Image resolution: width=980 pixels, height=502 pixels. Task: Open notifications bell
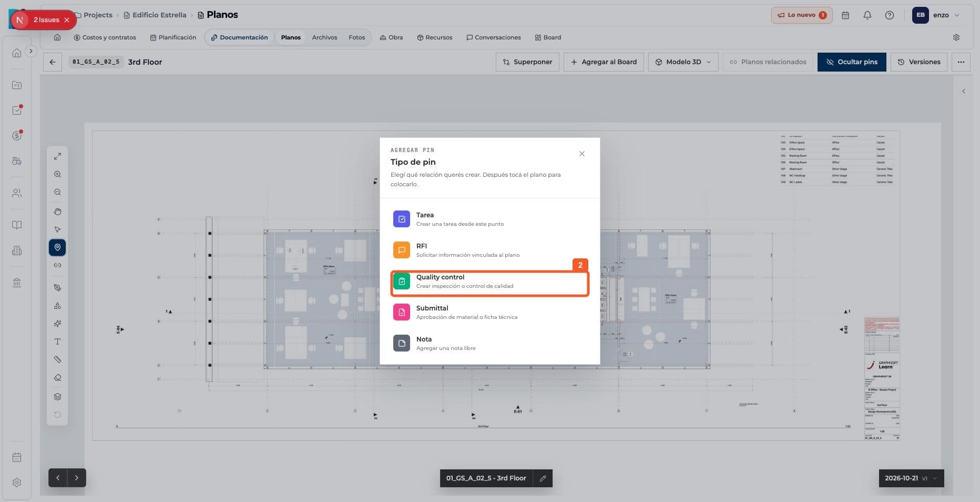point(867,15)
